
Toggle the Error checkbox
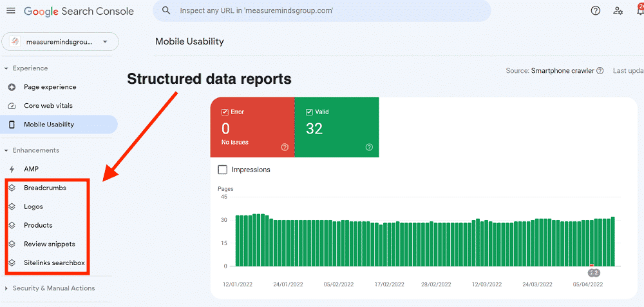pos(225,112)
